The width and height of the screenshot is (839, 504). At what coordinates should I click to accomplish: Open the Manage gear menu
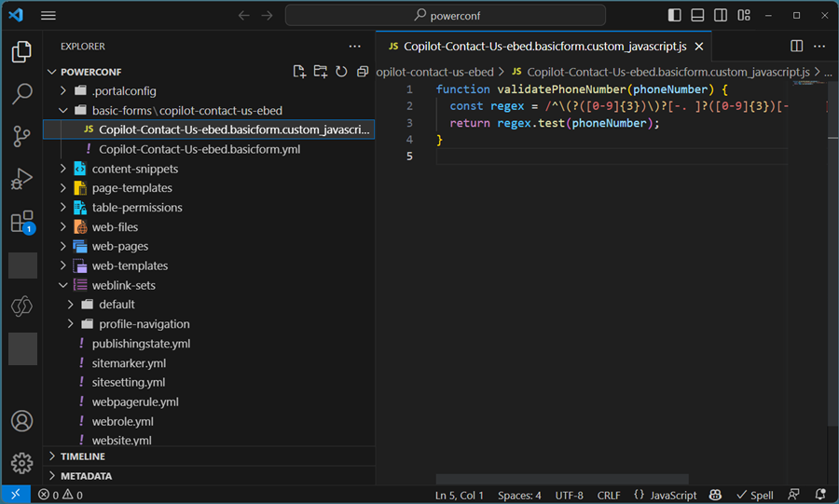(x=21, y=463)
